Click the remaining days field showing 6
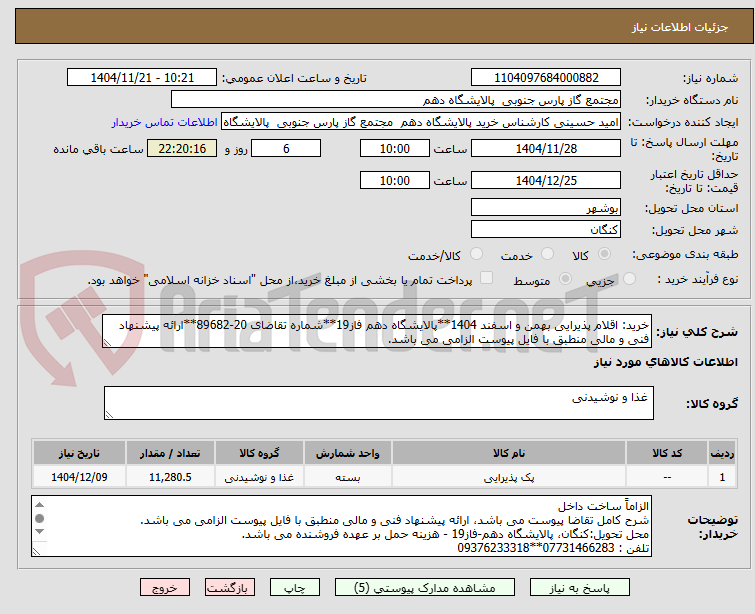The image size is (755, 614). pyautogui.click(x=286, y=148)
